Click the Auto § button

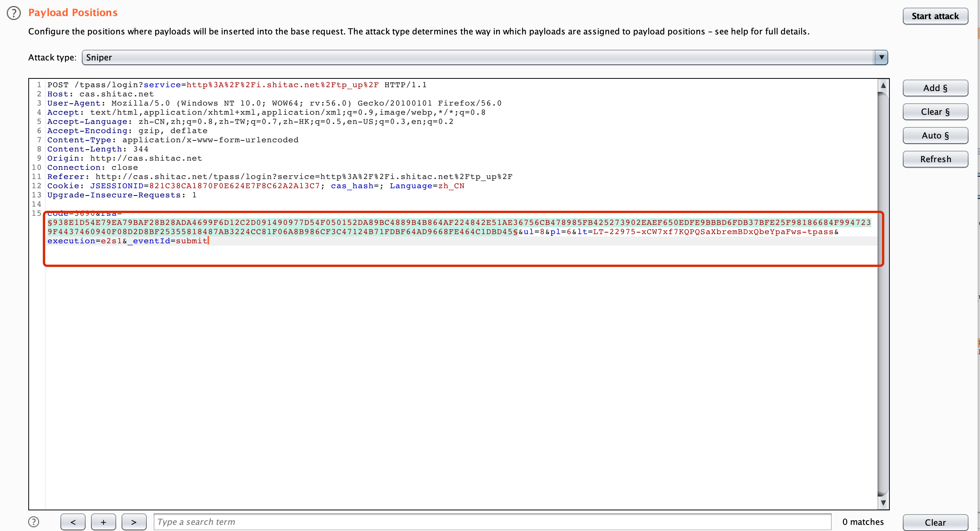(935, 135)
